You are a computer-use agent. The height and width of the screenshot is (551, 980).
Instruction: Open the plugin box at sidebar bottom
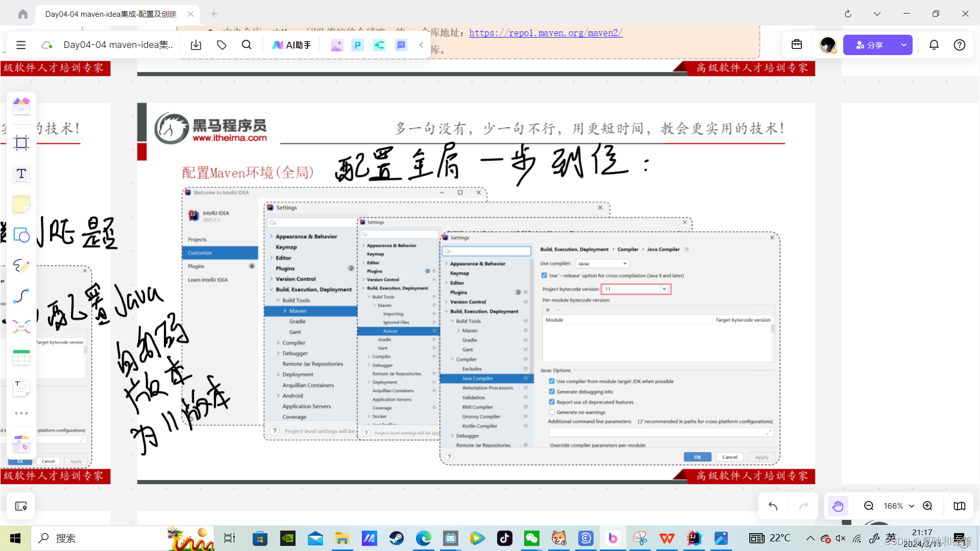[x=21, y=444]
